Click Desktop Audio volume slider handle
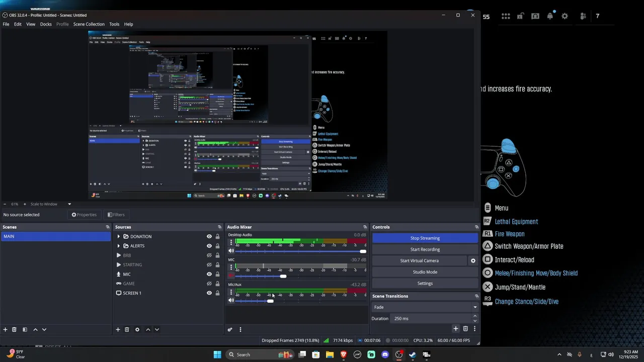644x362 pixels. click(x=363, y=251)
